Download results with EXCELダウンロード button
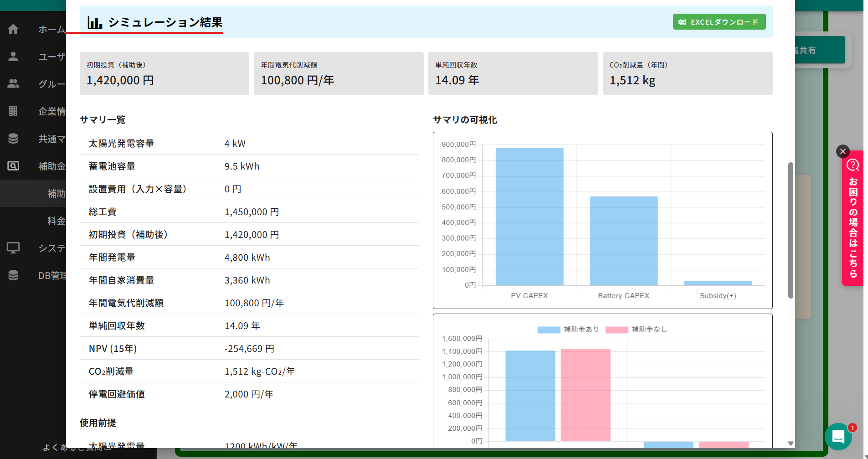 click(719, 22)
